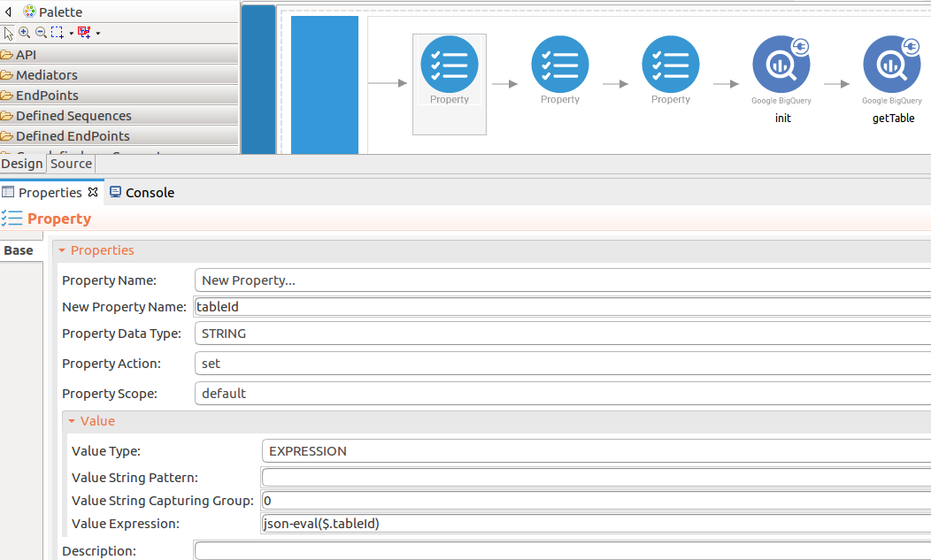Expand the Defined Sequences drawer
This screenshot has width=931, height=560.
coord(119,116)
